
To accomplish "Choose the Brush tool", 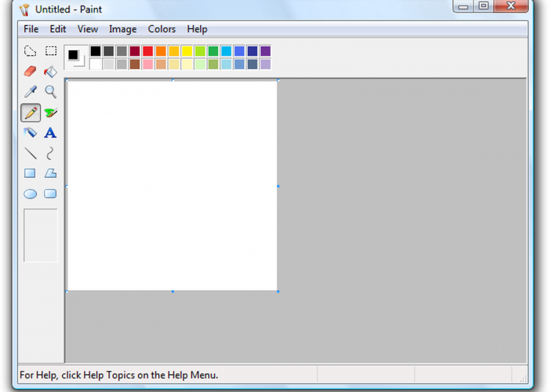I will pyautogui.click(x=51, y=112).
